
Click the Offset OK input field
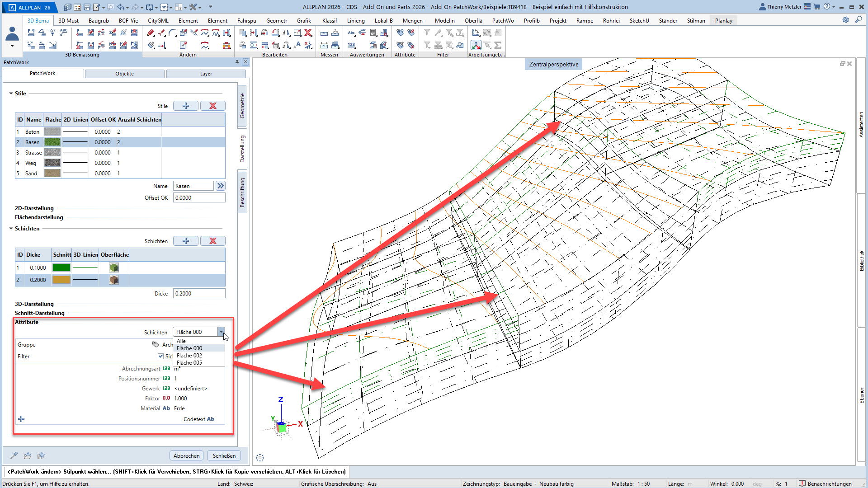(199, 197)
